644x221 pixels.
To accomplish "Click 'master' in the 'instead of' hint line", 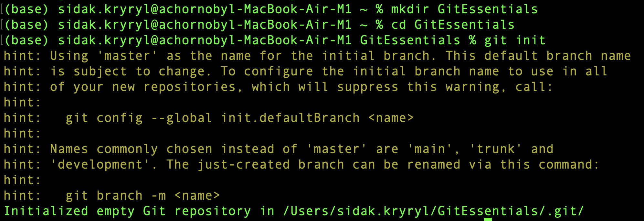I will [x=336, y=149].
